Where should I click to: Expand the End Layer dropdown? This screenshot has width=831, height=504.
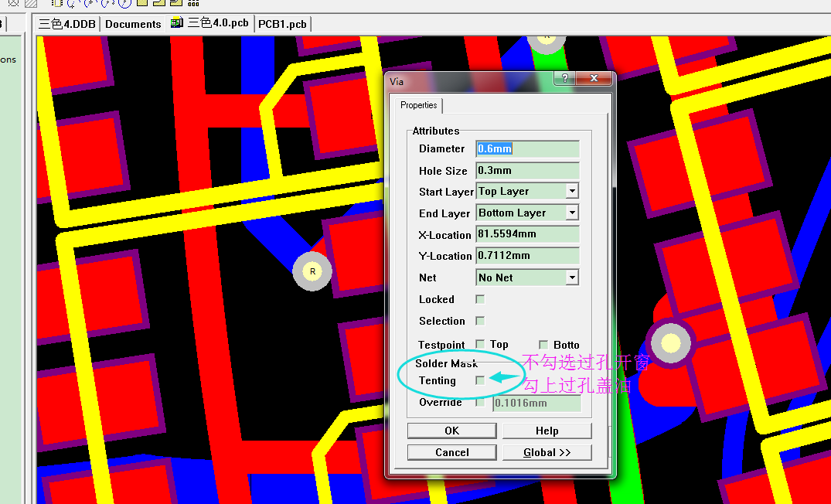click(571, 213)
